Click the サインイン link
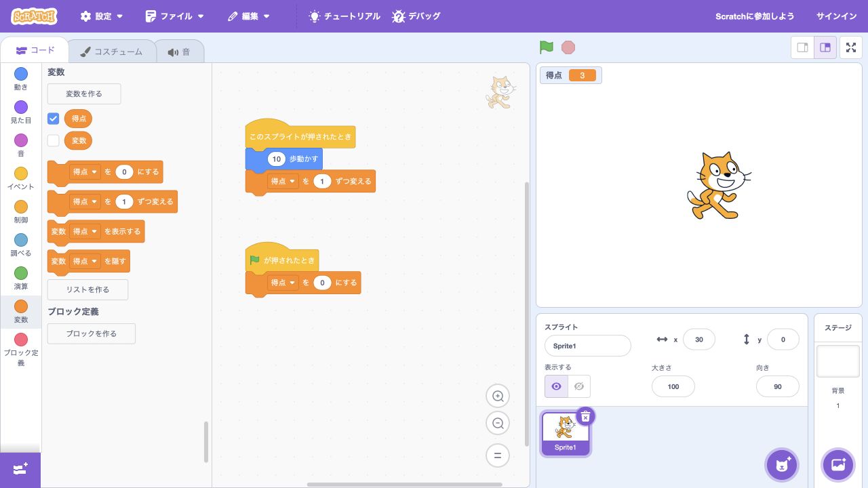The image size is (868, 488). (x=836, y=16)
